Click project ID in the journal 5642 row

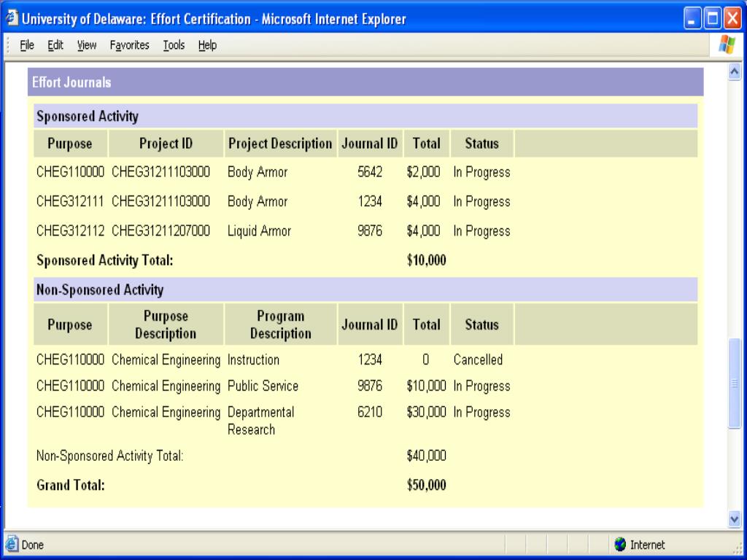[160, 172]
